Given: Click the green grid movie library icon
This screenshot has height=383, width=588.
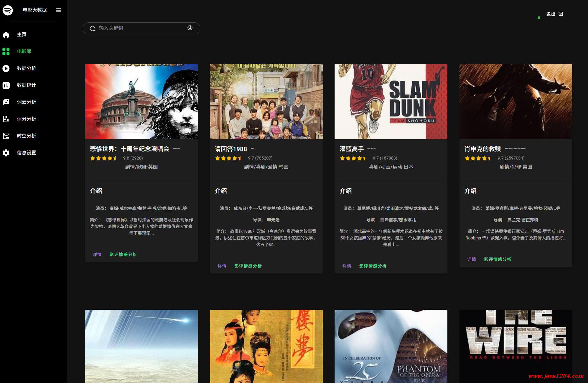Looking at the screenshot, I should pos(6,52).
